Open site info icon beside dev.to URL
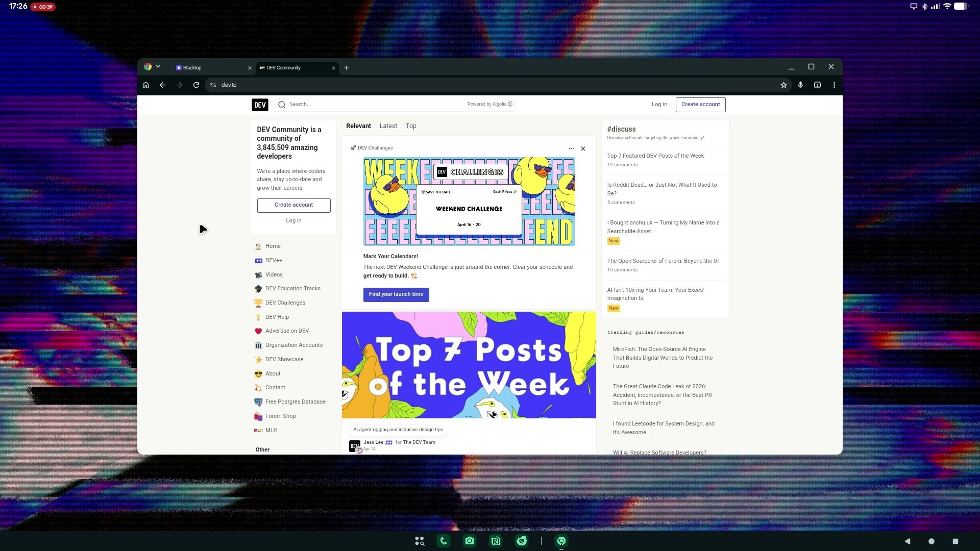Image resolution: width=980 pixels, height=551 pixels. pyautogui.click(x=213, y=85)
